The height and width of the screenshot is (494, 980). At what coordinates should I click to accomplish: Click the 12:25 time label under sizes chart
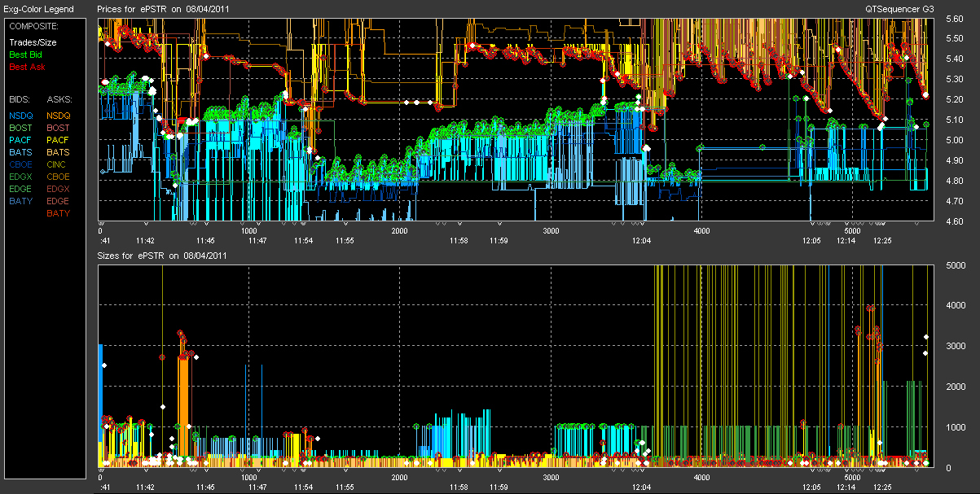click(x=881, y=486)
